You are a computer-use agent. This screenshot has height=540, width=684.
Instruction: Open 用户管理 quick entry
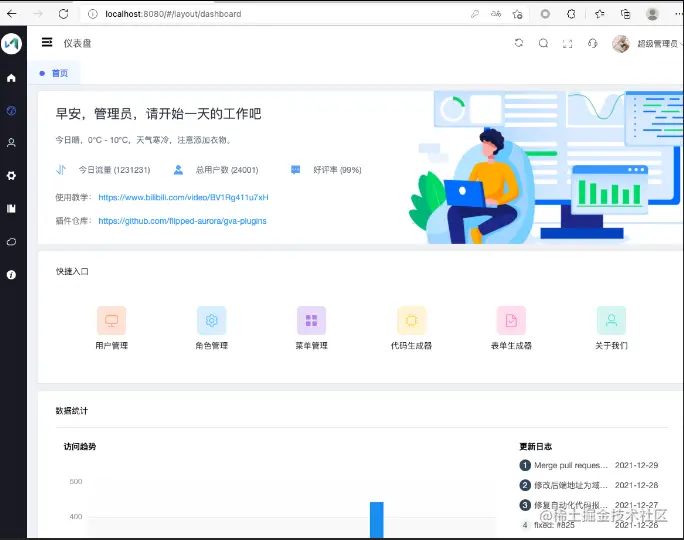click(x=112, y=328)
